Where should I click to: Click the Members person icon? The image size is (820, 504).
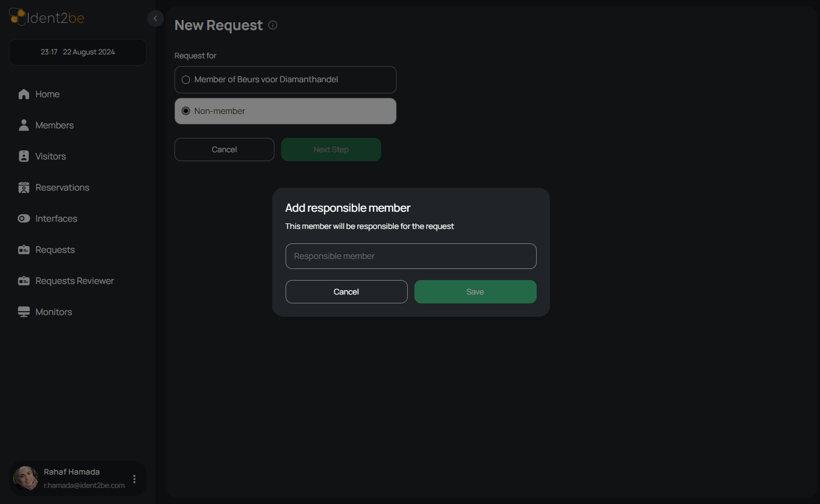tap(23, 126)
